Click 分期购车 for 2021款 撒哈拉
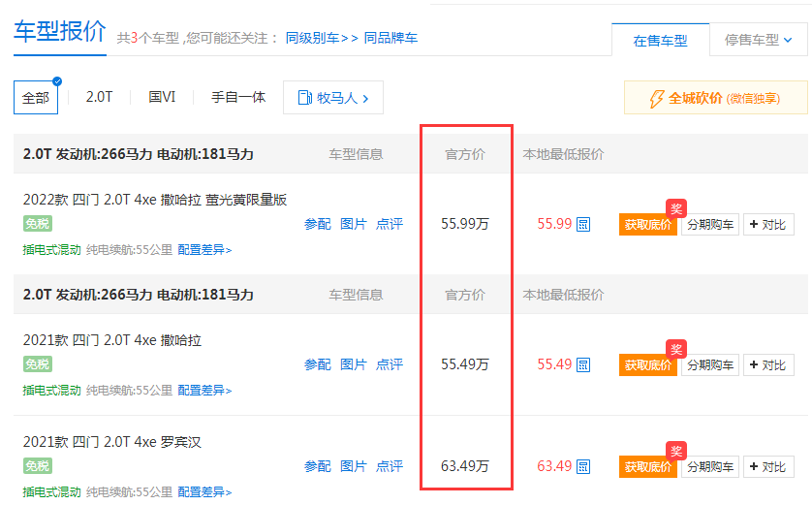 pos(710,365)
